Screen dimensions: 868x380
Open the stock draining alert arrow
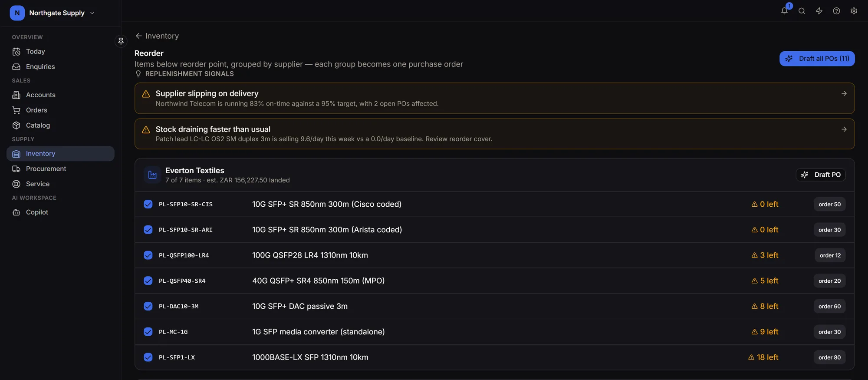point(844,129)
